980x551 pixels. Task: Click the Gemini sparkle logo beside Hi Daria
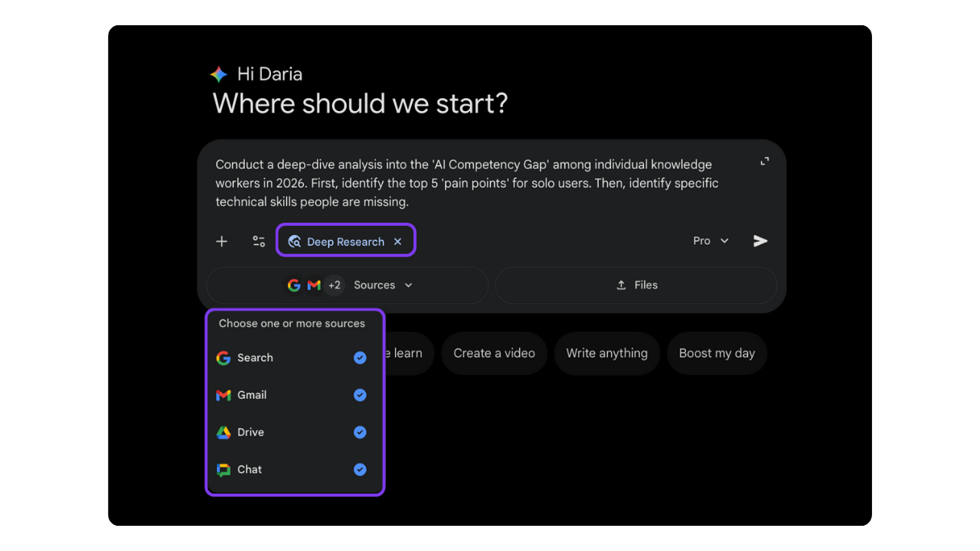click(x=218, y=73)
